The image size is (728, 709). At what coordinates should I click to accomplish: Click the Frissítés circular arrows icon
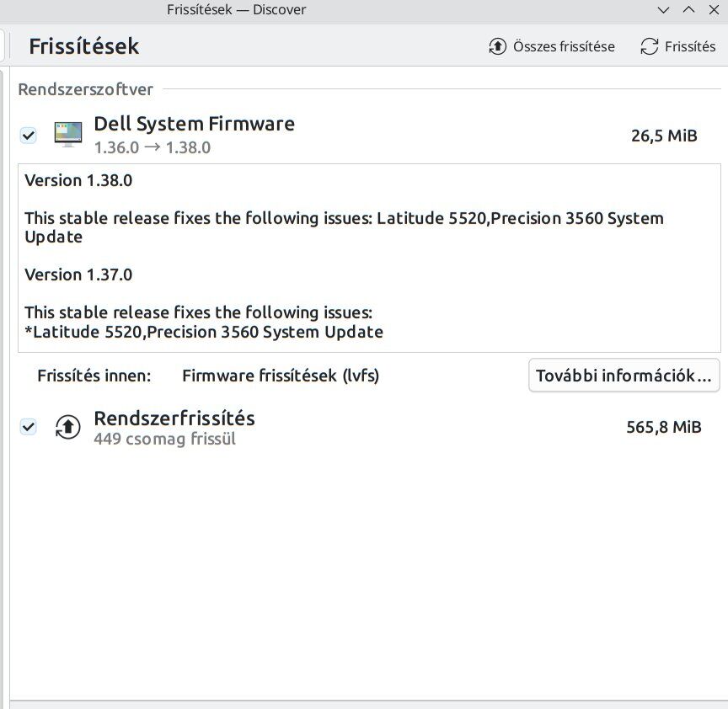tap(649, 46)
